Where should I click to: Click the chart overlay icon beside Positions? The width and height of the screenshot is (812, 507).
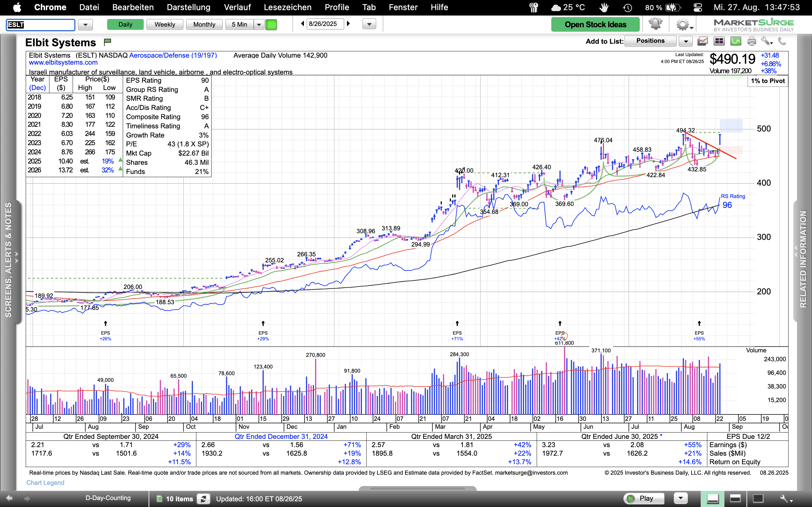702,41
